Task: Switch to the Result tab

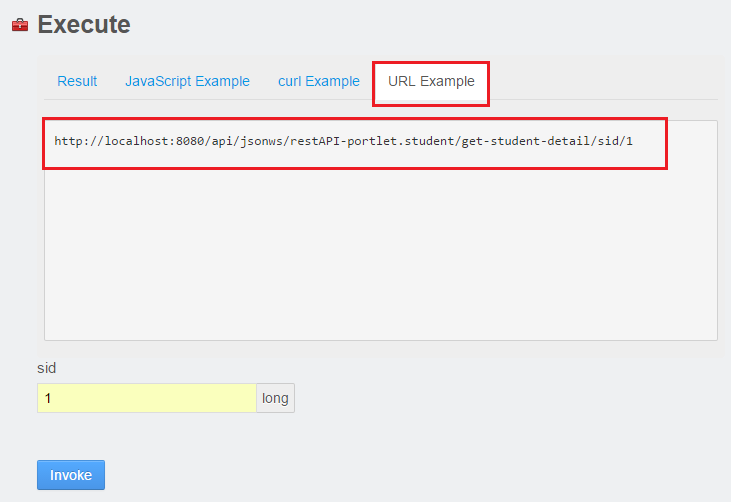Action: 77,81
